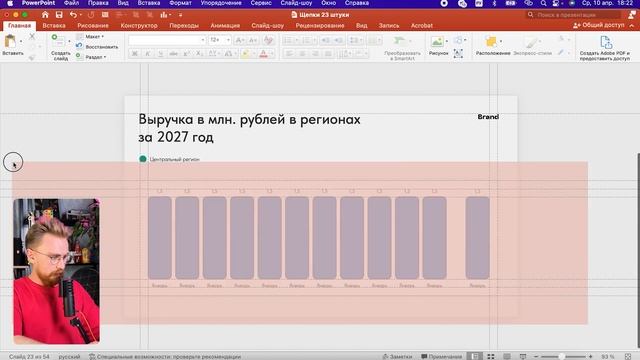Open the Вставка ribbon tab

54,25
